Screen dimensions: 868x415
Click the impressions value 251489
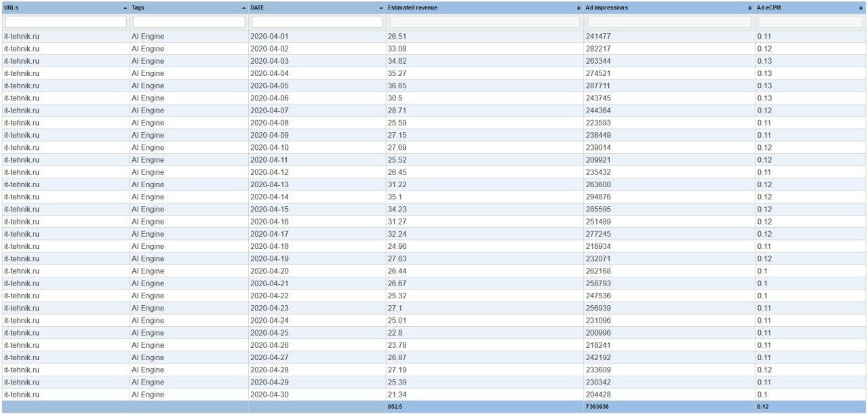[x=598, y=222]
